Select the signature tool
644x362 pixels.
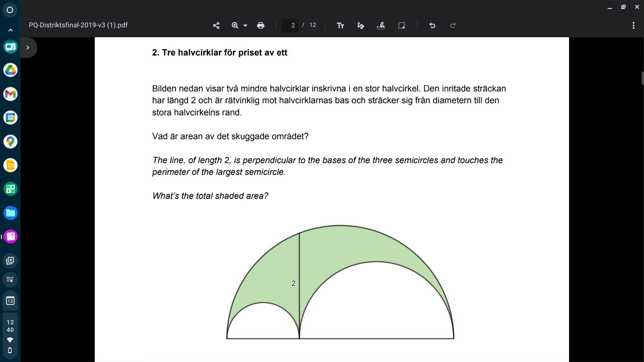381,25
